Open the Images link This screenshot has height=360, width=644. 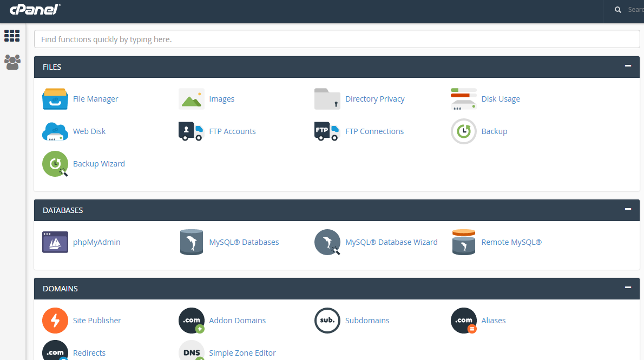pos(222,99)
